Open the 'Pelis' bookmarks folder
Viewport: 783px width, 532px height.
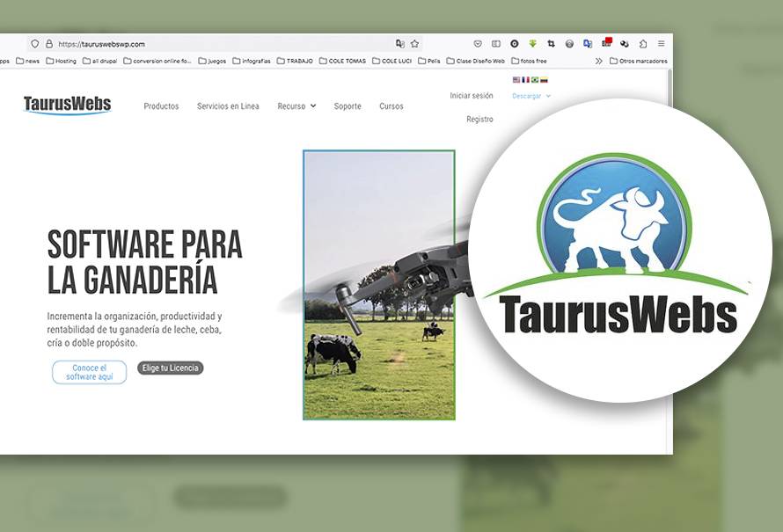point(429,61)
